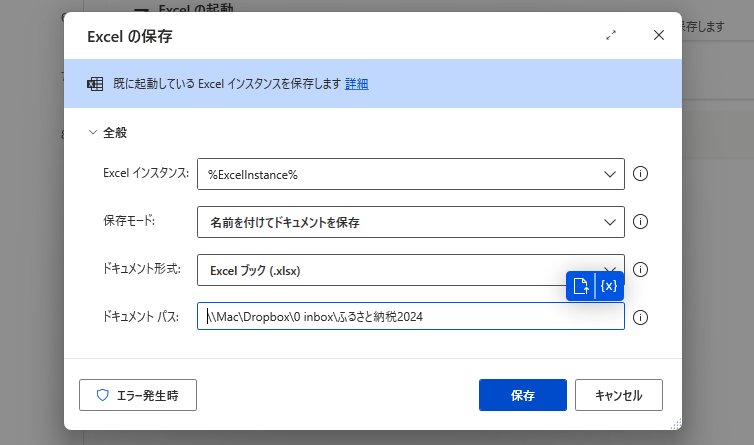Click the Excel icon in the blue banner
This screenshot has height=445, width=754.
[95, 84]
